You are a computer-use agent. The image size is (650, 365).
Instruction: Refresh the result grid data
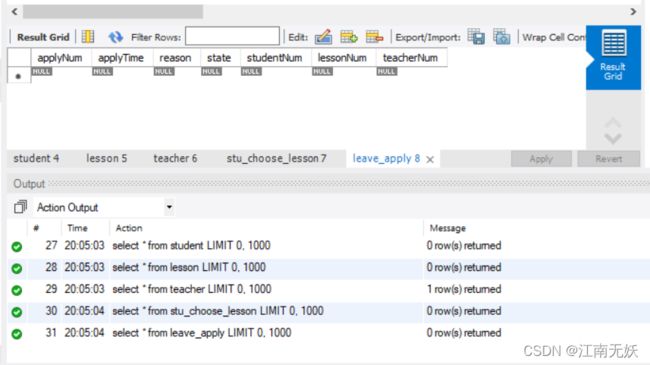pos(115,37)
